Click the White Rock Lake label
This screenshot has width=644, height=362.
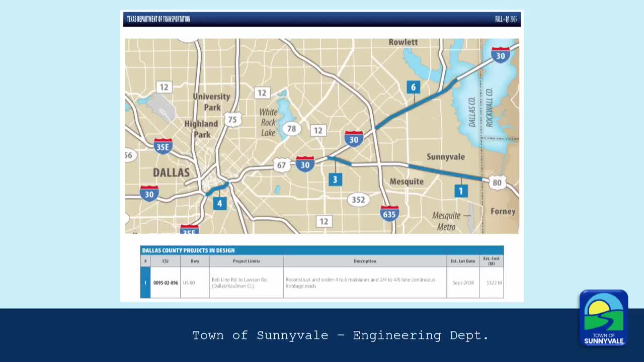click(x=269, y=122)
